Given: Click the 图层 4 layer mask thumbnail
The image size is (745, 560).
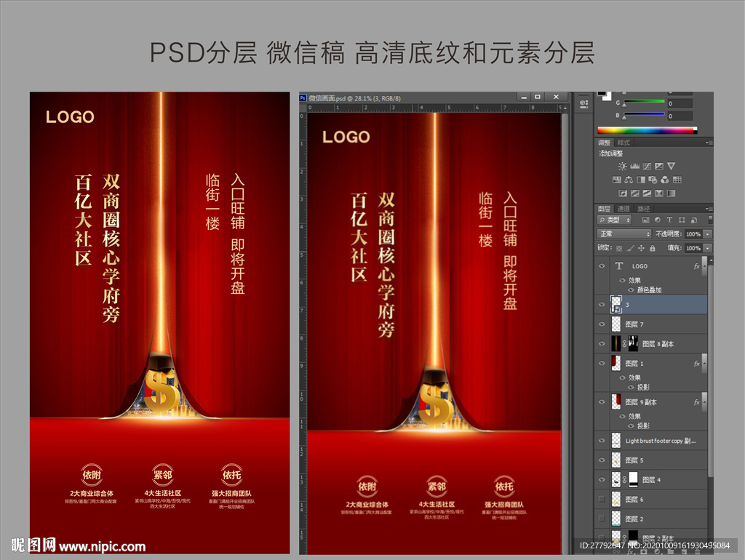Looking at the screenshot, I should tap(633, 479).
